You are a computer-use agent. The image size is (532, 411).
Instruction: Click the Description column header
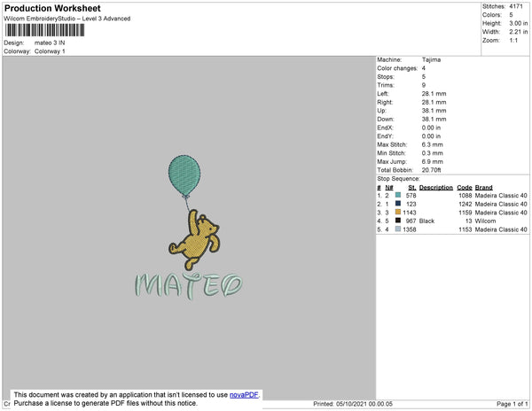[436, 188]
